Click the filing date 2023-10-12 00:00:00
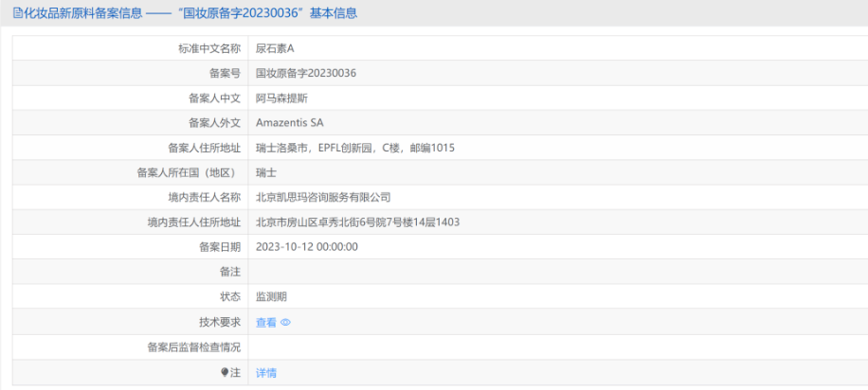 tap(307, 247)
